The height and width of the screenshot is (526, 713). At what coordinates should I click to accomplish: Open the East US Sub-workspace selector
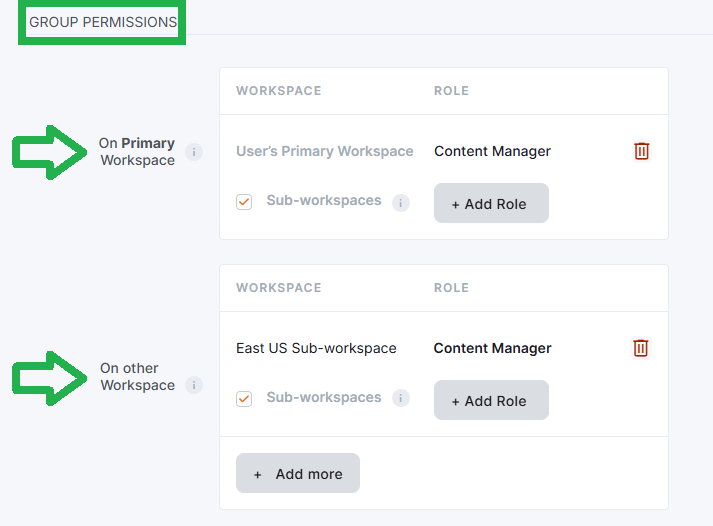pyautogui.click(x=316, y=349)
